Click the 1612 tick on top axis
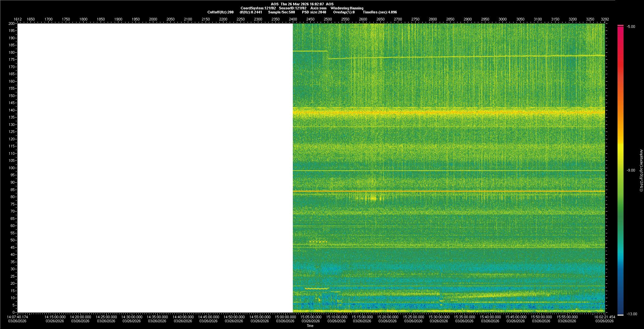 pyautogui.click(x=17, y=19)
